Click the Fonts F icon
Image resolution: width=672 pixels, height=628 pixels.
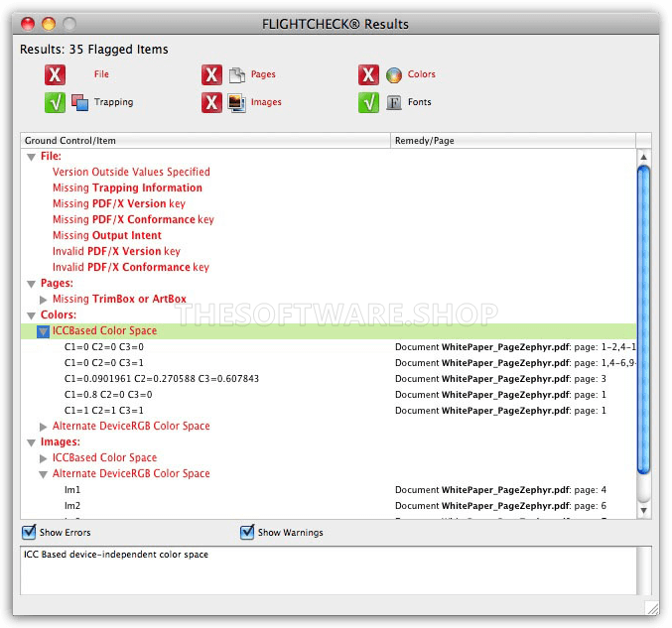[x=393, y=102]
